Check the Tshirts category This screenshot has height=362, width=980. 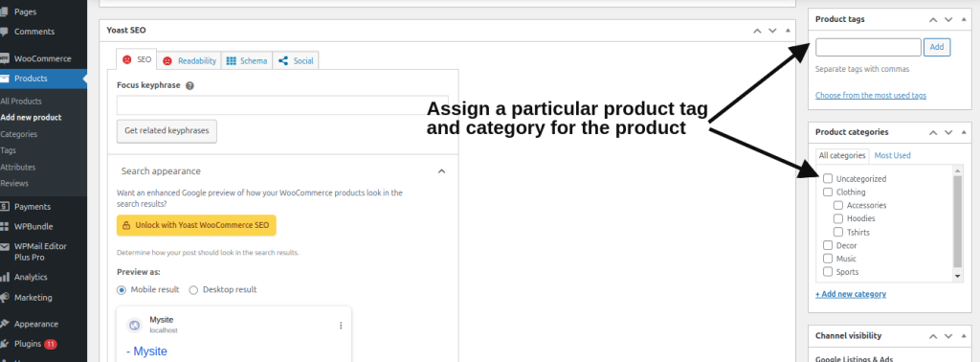click(x=838, y=232)
